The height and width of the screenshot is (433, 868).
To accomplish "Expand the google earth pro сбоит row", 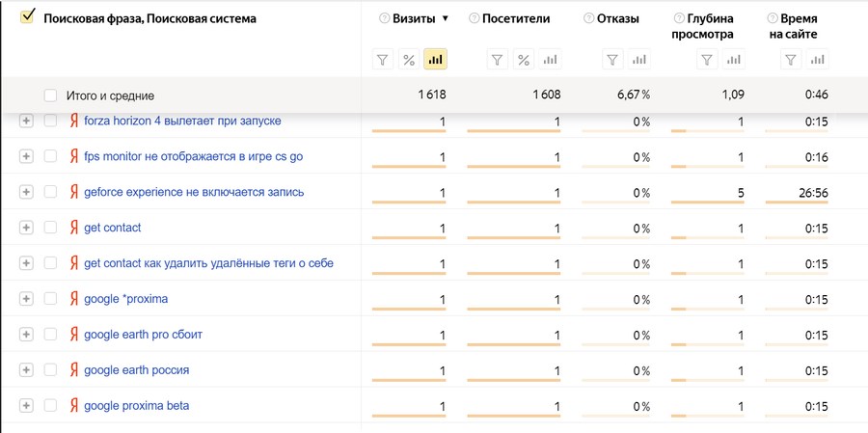I will 26,335.
